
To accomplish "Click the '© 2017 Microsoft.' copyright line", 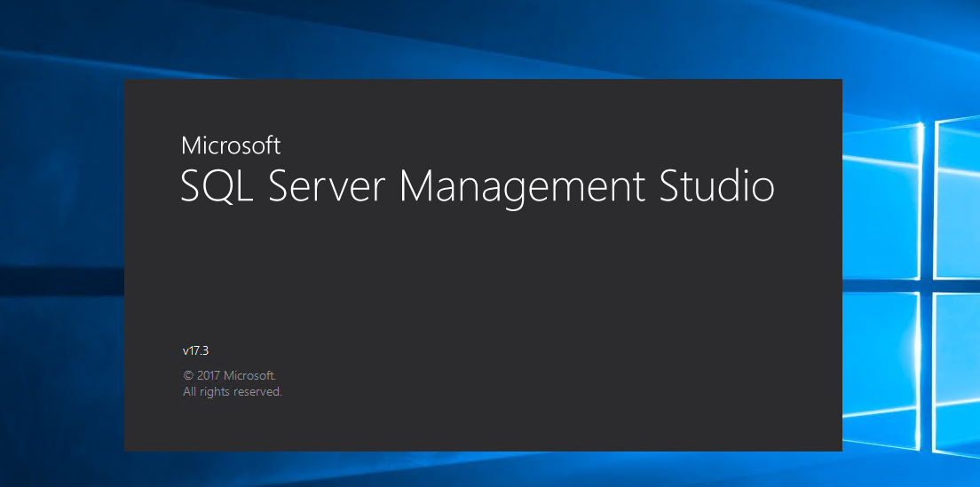I will pyautogui.click(x=229, y=376).
